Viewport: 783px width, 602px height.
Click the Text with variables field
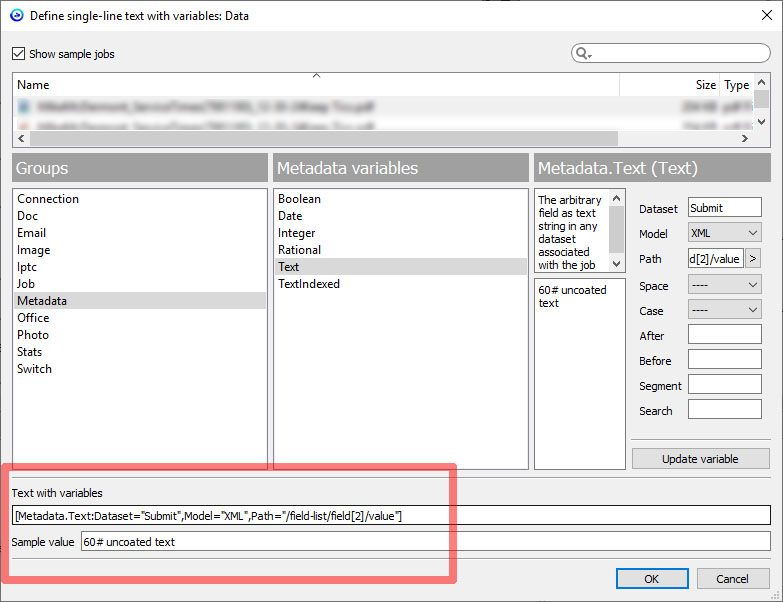(390, 515)
